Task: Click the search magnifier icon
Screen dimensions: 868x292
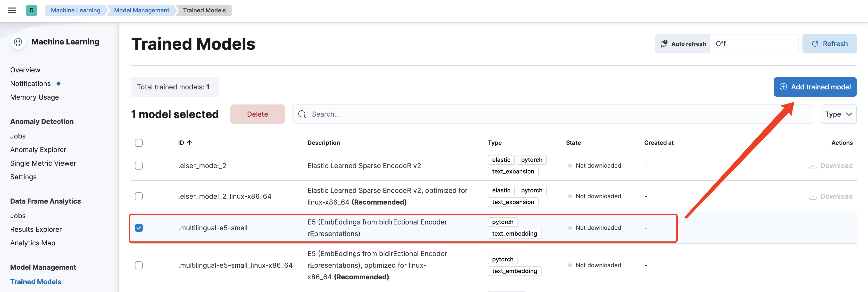Action: point(302,114)
